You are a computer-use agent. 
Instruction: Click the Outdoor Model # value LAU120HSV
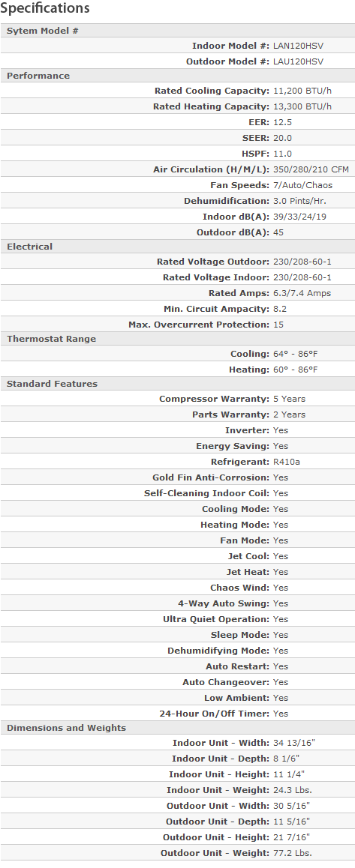pos(299,61)
